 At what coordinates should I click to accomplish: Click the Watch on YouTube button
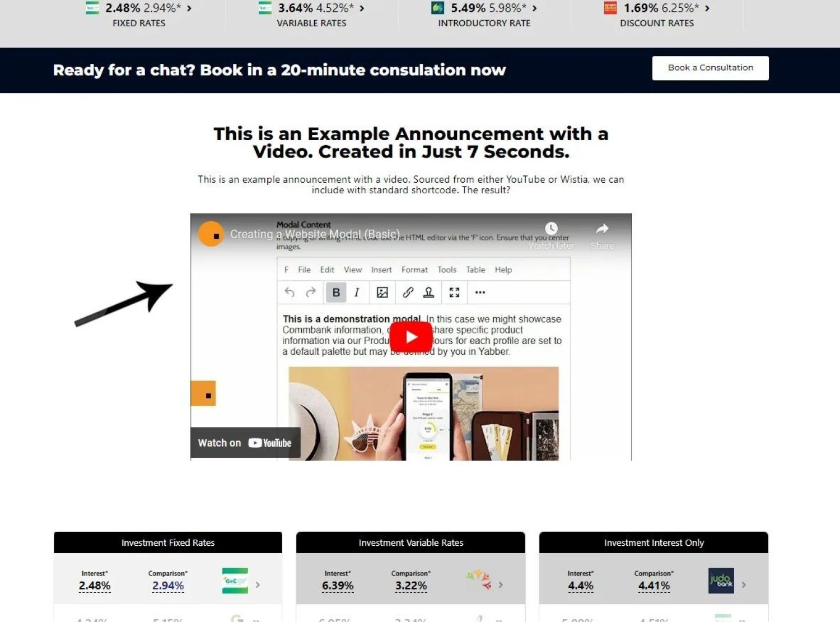[245, 443]
